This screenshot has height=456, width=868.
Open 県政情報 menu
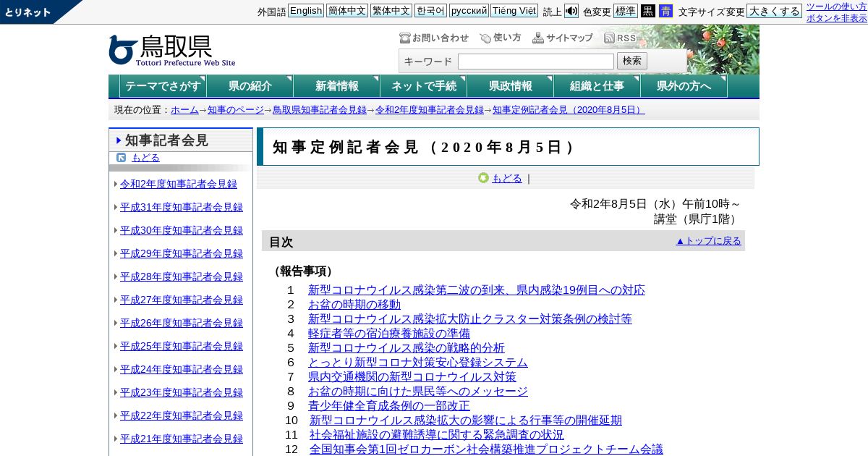(x=510, y=86)
